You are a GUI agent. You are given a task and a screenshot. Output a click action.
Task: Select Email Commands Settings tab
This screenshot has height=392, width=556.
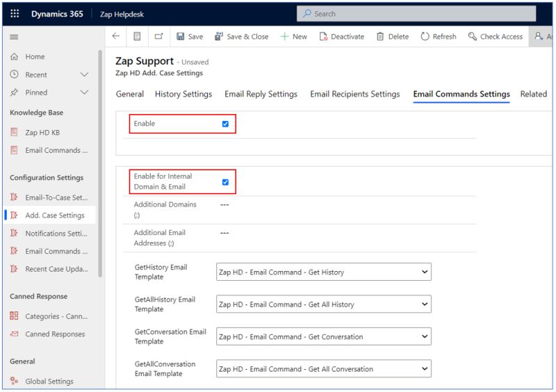(461, 94)
